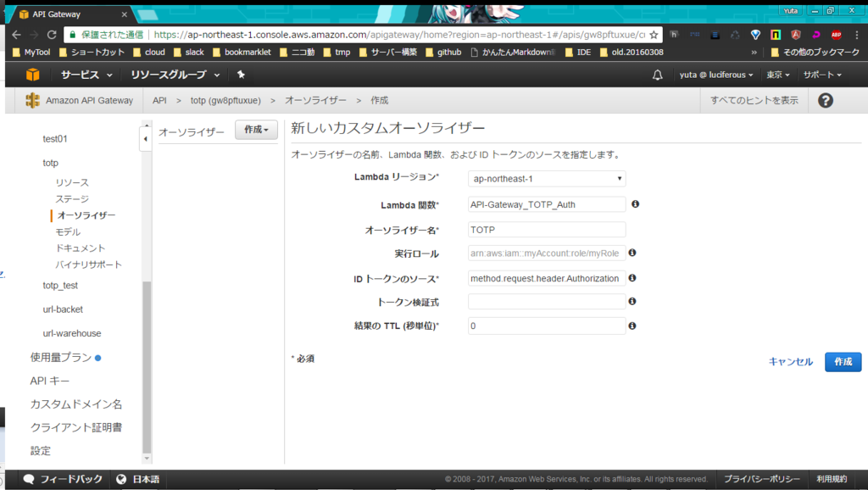
Task: Reload the page with the refresh icon
Action: (52, 34)
